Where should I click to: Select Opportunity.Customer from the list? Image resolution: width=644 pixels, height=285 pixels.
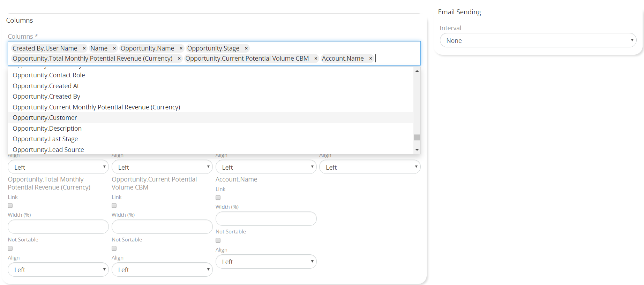tap(45, 118)
